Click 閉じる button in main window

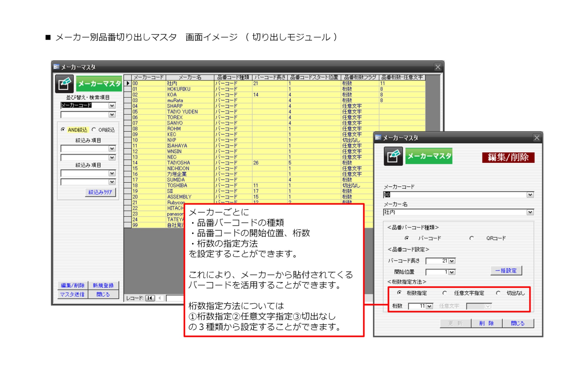coord(103,294)
